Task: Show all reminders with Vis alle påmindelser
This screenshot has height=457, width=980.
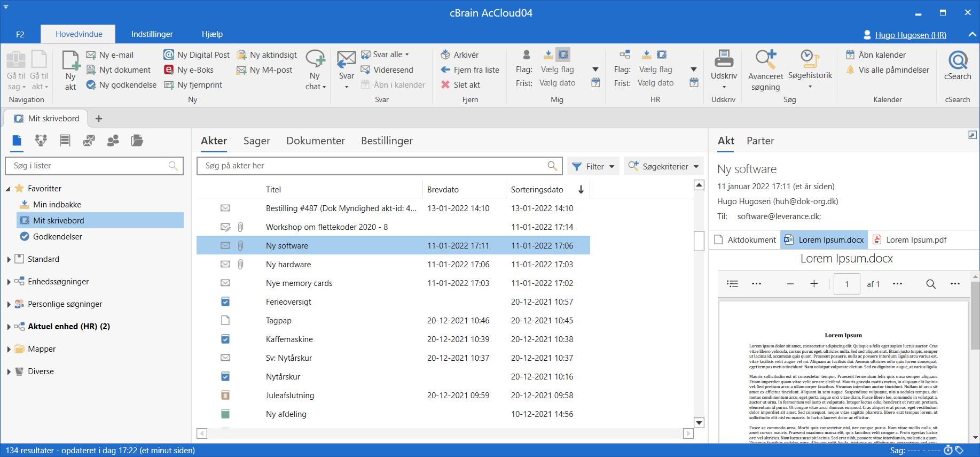Action: [x=888, y=69]
